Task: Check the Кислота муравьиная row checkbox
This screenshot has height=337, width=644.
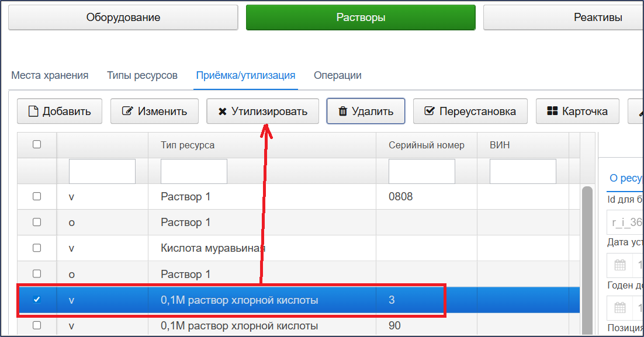Action: click(37, 248)
